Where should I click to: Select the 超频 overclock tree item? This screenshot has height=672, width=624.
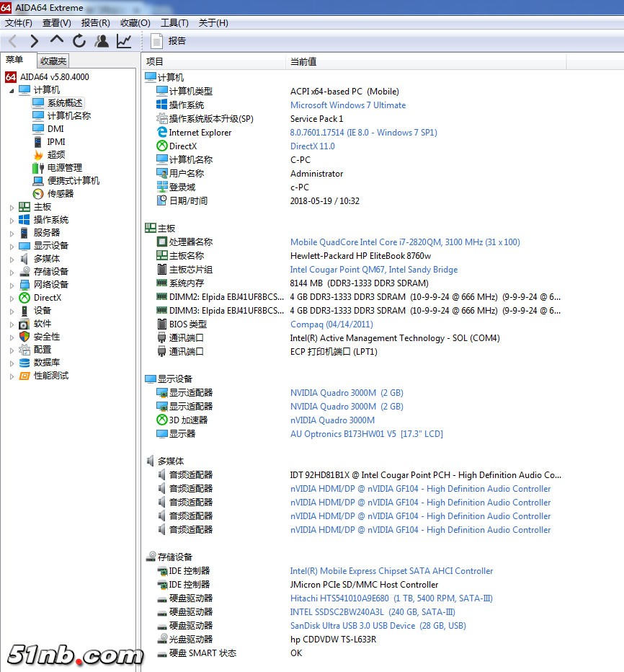pos(56,154)
